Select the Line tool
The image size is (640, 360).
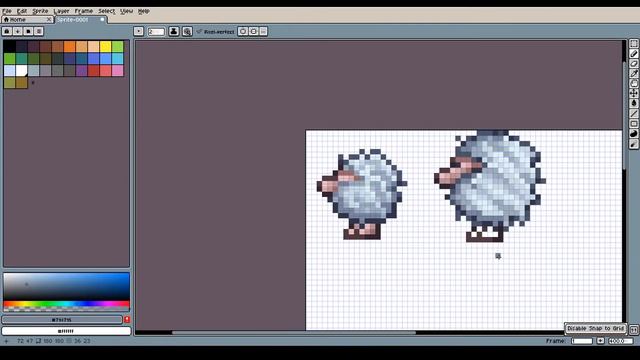633,113
